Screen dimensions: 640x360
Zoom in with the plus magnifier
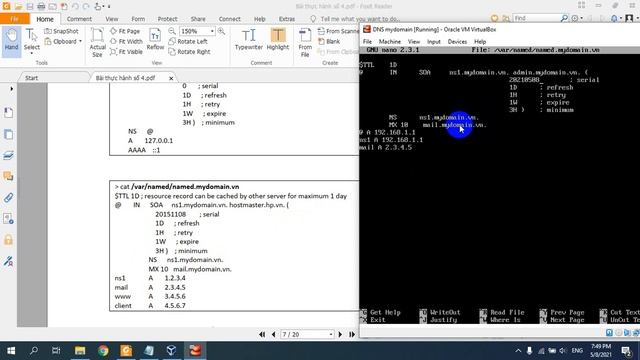click(221, 31)
